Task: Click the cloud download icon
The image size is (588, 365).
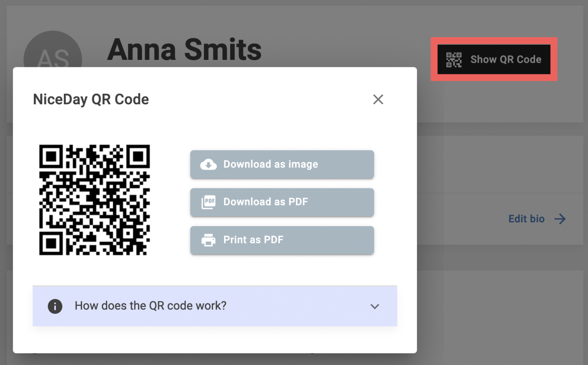Action: tap(208, 164)
